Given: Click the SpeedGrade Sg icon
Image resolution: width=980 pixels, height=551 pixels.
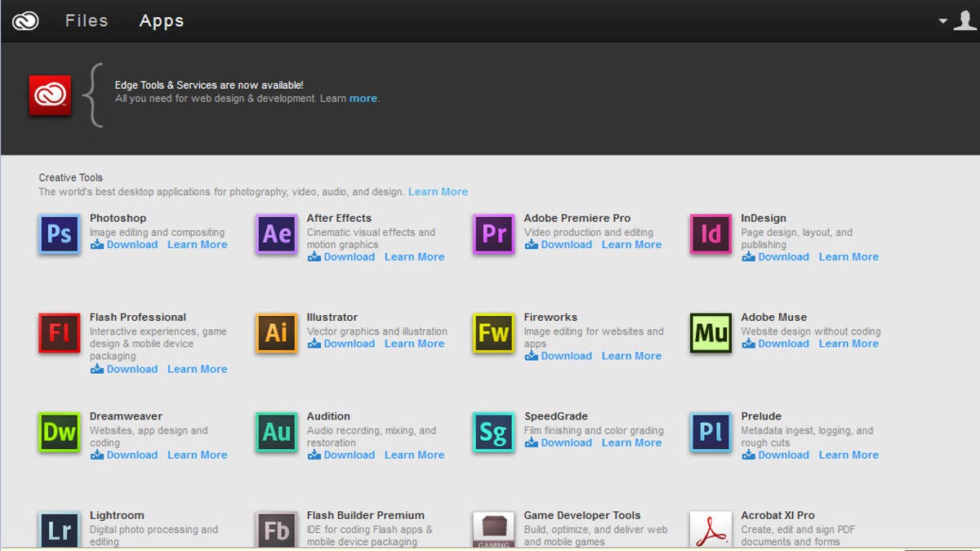Looking at the screenshot, I should [494, 432].
